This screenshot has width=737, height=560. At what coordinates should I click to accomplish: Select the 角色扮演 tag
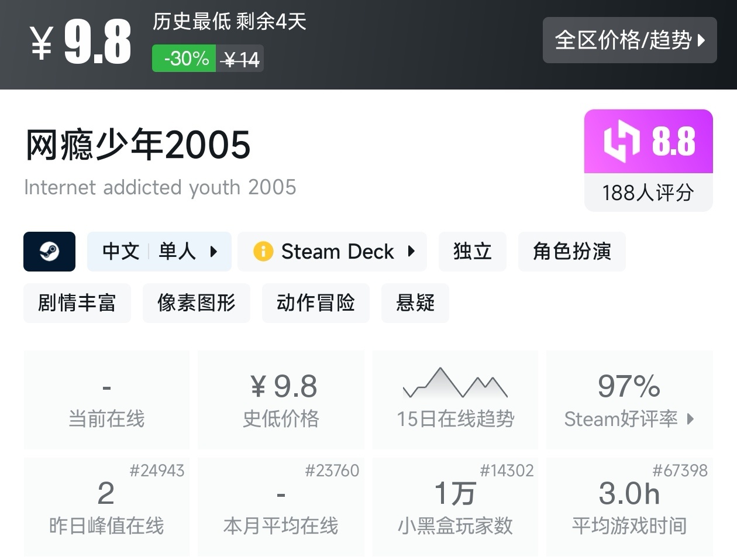pyautogui.click(x=571, y=252)
